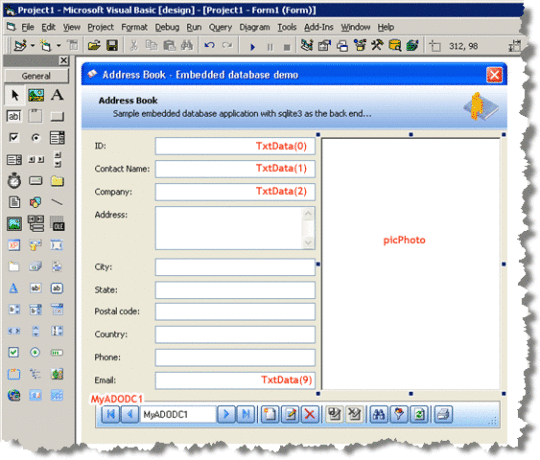Select the OptionButton control tool
This screenshot has width=540, height=460.
click(35, 138)
